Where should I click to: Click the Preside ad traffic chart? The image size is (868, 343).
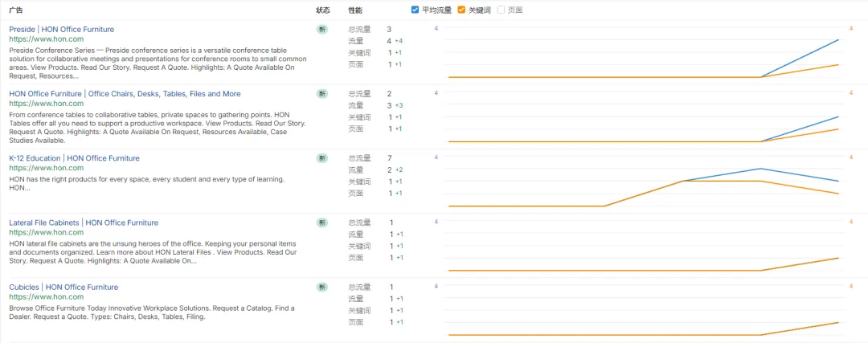[643, 55]
